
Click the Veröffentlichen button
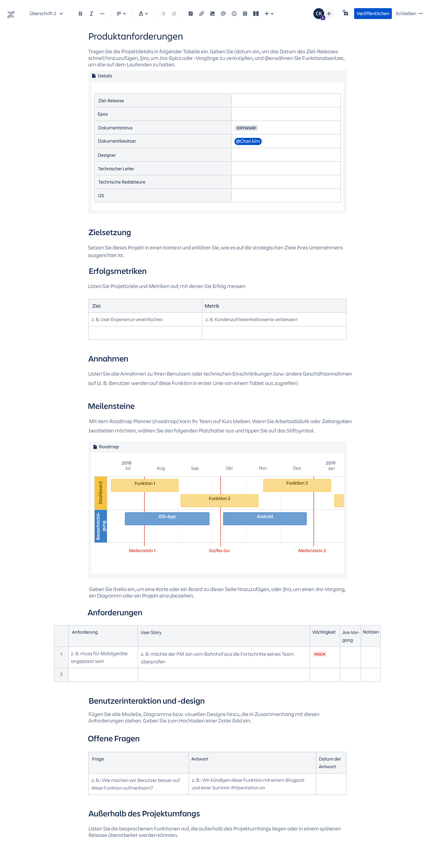tap(372, 13)
